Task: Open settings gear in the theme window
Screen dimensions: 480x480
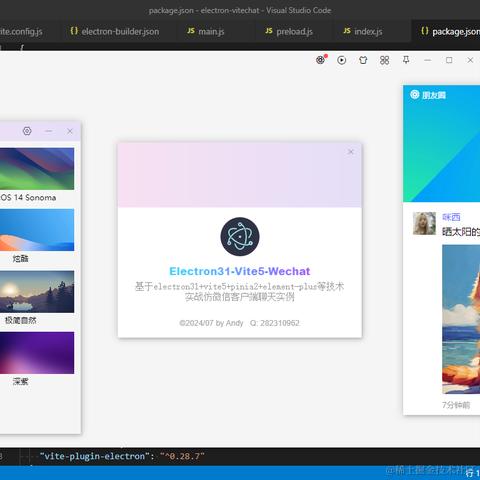Action: (x=27, y=131)
